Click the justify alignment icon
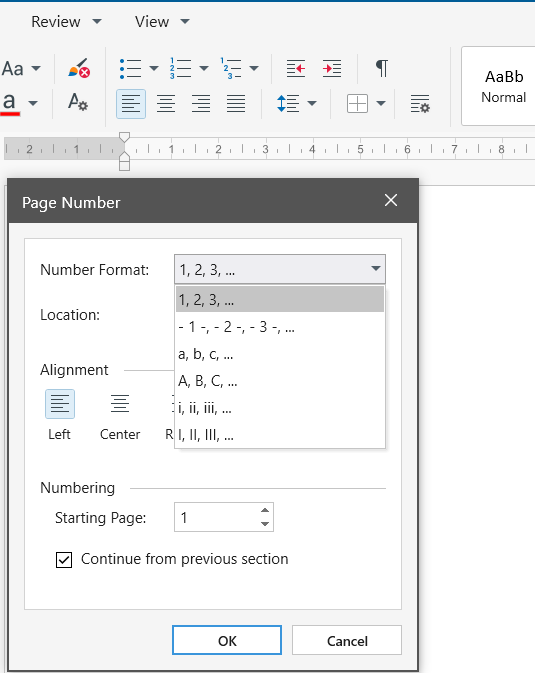This screenshot has height=673, width=535. [236, 103]
